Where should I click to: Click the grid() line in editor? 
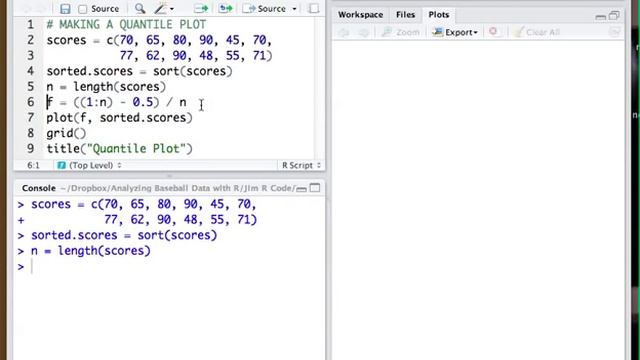point(66,133)
